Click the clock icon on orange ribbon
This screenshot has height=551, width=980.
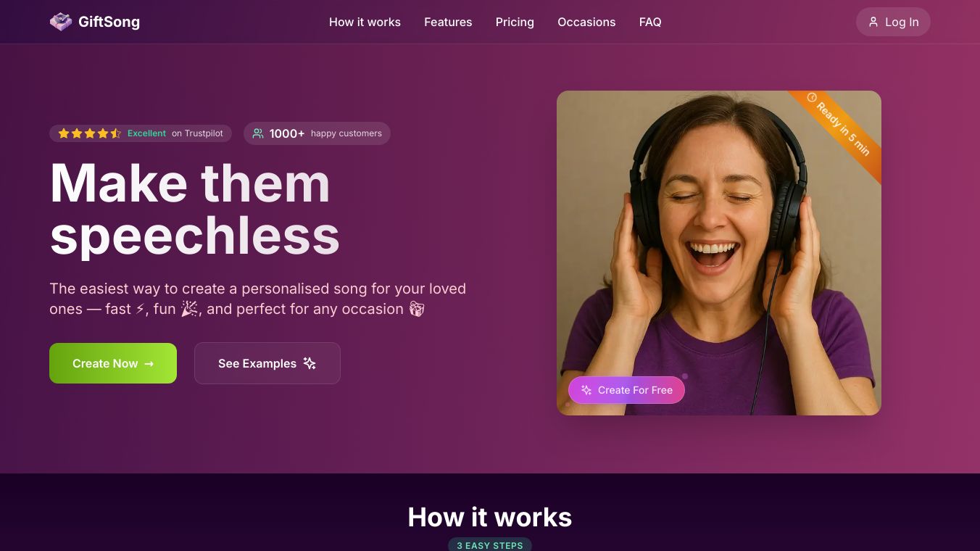click(x=812, y=97)
